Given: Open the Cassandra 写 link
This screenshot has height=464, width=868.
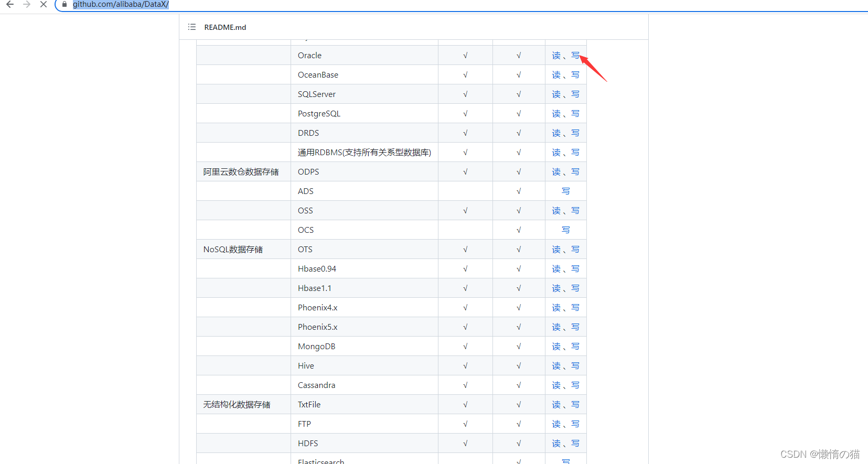Looking at the screenshot, I should pyautogui.click(x=575, y=385).
